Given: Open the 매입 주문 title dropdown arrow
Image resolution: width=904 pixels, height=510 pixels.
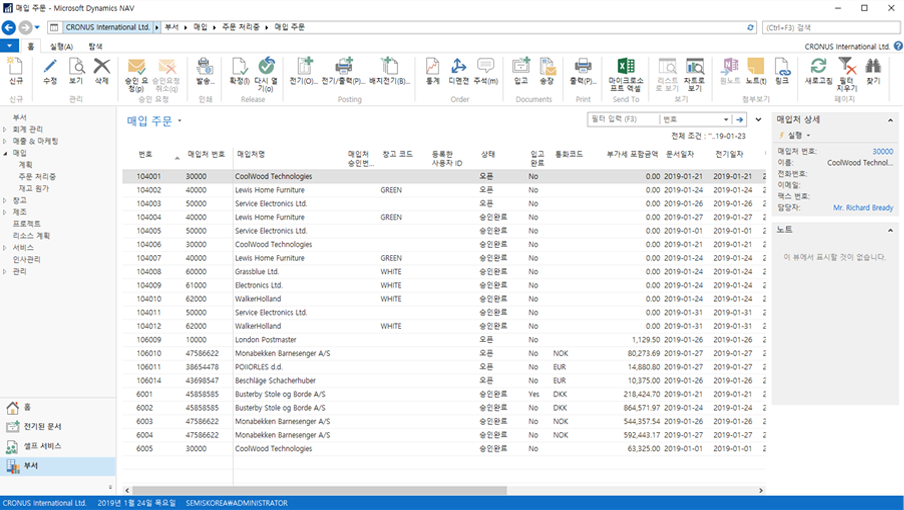Looking at the screenshot, I should 180,121.
